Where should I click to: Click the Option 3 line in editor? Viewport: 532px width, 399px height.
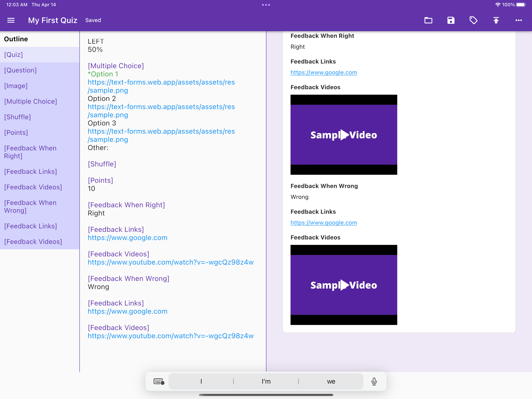tap(102, 123)
